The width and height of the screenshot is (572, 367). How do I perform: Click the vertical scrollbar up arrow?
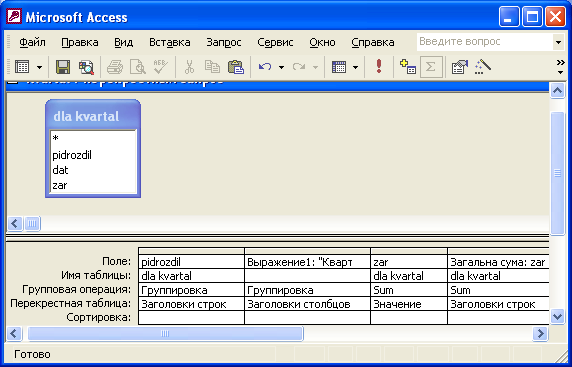tap(557, 90)
